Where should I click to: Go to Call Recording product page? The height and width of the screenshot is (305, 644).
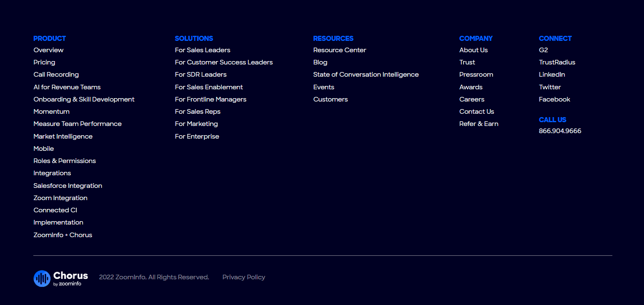56,75
